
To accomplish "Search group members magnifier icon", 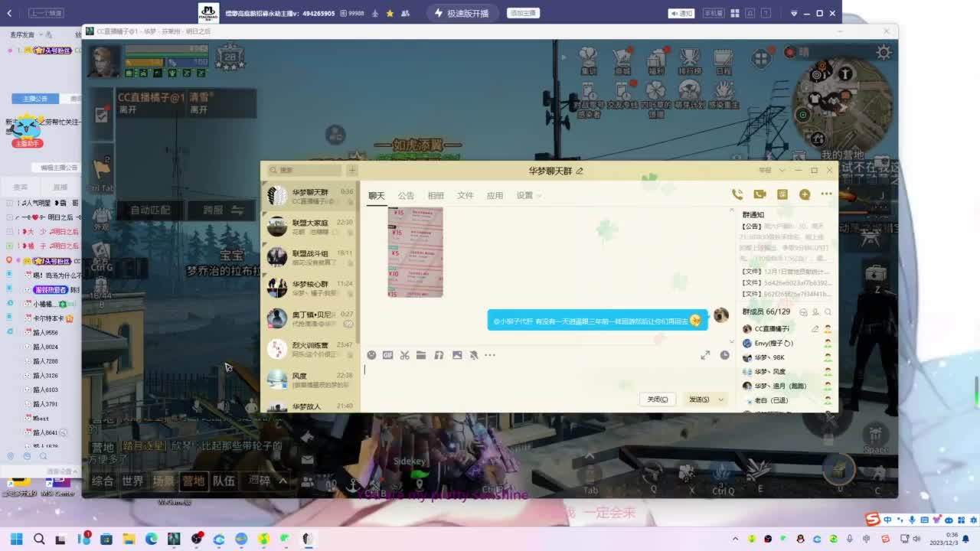I will coord(828,312).
